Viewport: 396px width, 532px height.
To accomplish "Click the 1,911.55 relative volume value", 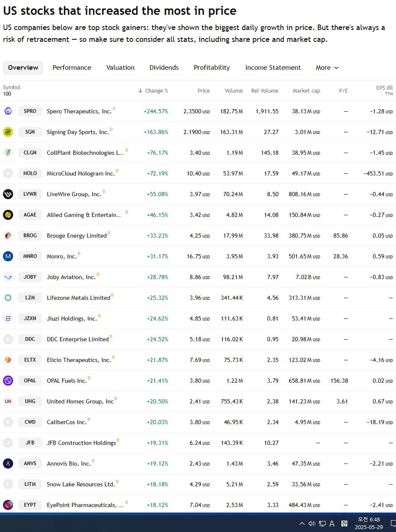I will [x=267, y=112].
